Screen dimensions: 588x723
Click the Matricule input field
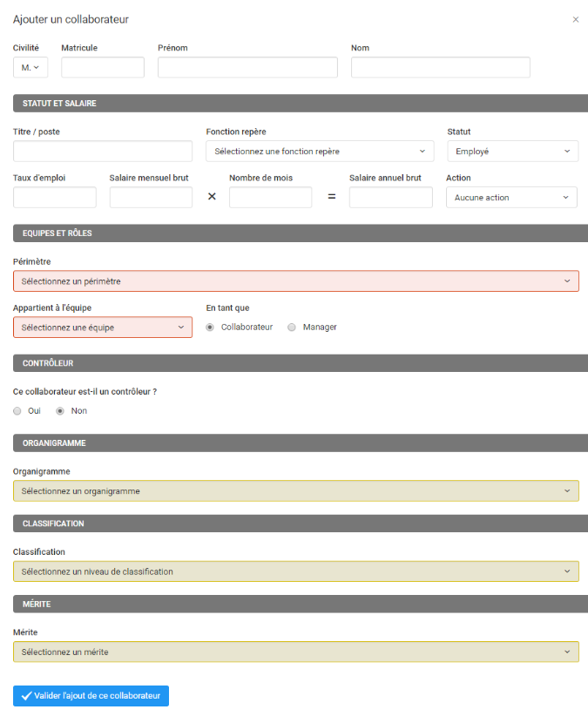pyautogui.click(x=103, y=67)
